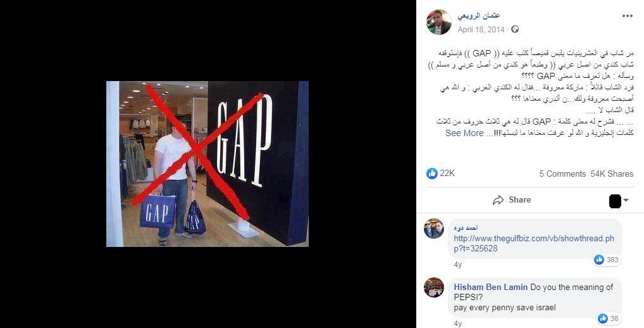Viewport: 644px width, 328px height.
Task: Open the three-dot post options menu
Action: (627, 16)
